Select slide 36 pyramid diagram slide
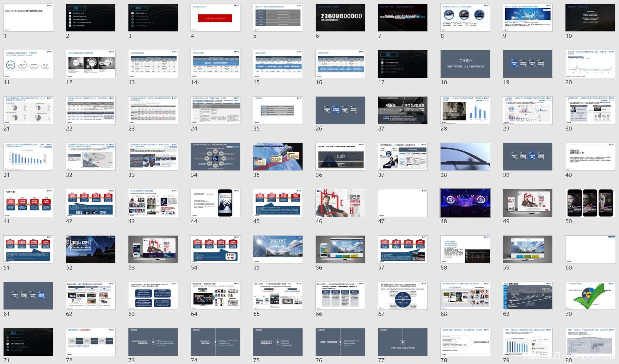 point(340,157)
